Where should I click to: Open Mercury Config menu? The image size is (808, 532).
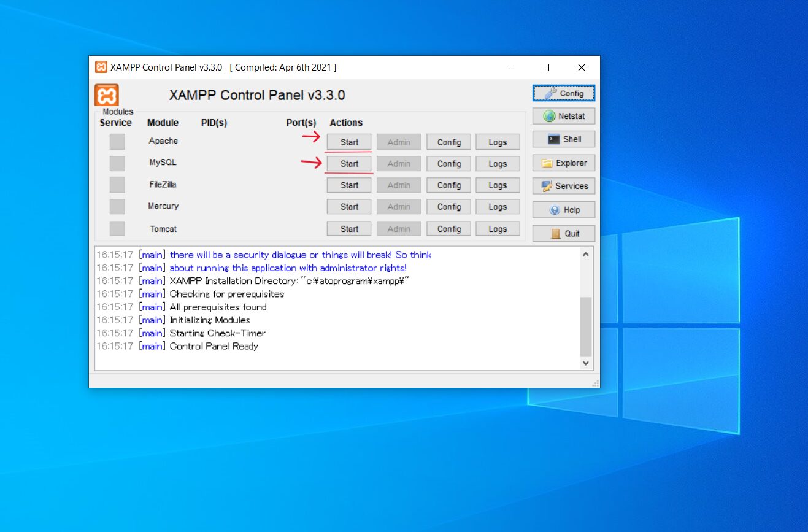449,207
